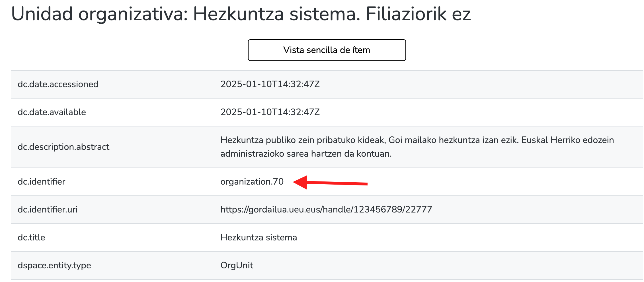The image size is (644, 282).
Task: Select the dc.date.accessioned field label
Action: point(58,84)
